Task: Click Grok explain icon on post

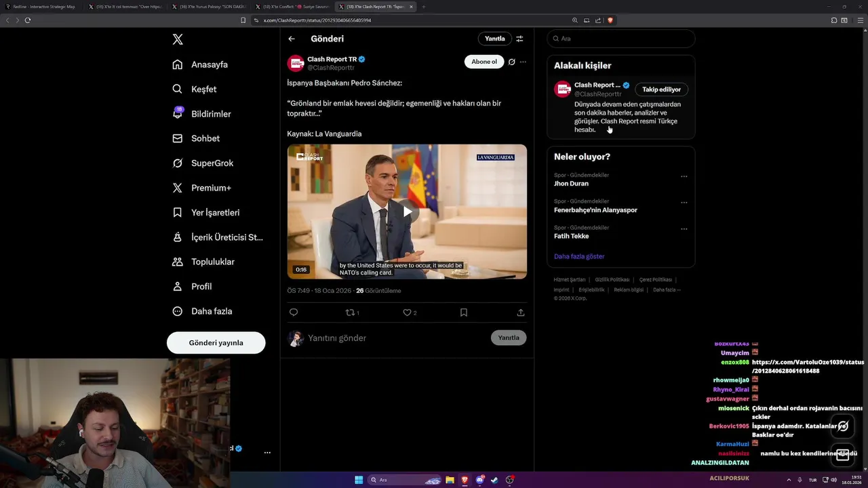Action: click(x=512, y=62)
